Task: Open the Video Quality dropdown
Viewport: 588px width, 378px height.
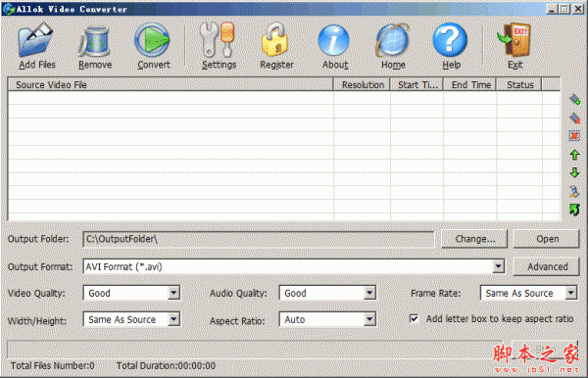Action: click(x=173, y=293)
